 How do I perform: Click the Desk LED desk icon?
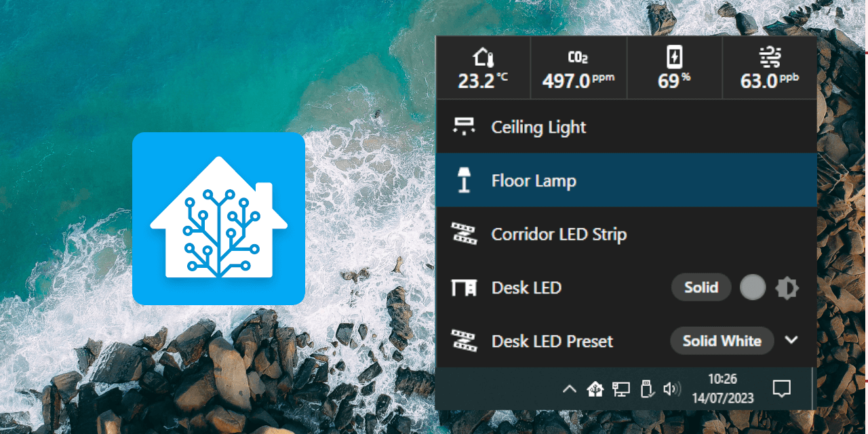click(x=464, y=288)
